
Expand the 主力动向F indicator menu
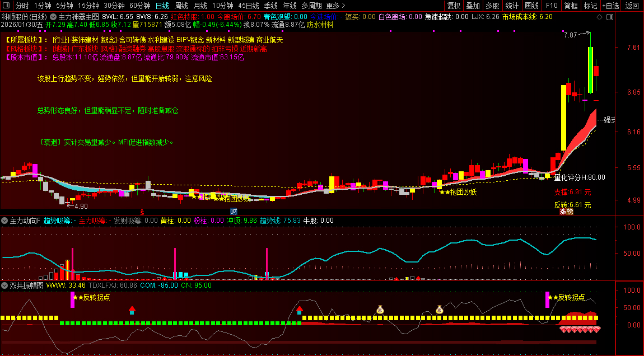(x=5, y=221)
